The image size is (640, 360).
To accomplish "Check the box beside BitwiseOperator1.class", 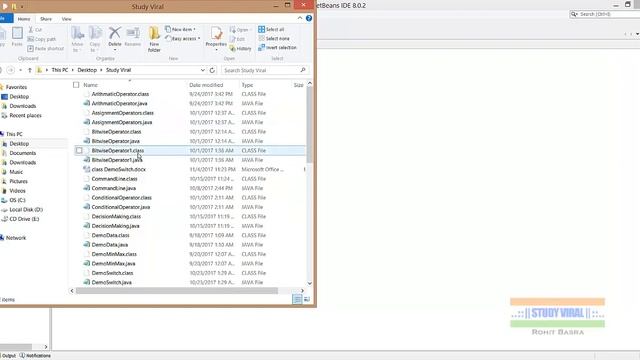I will [79, 151].
